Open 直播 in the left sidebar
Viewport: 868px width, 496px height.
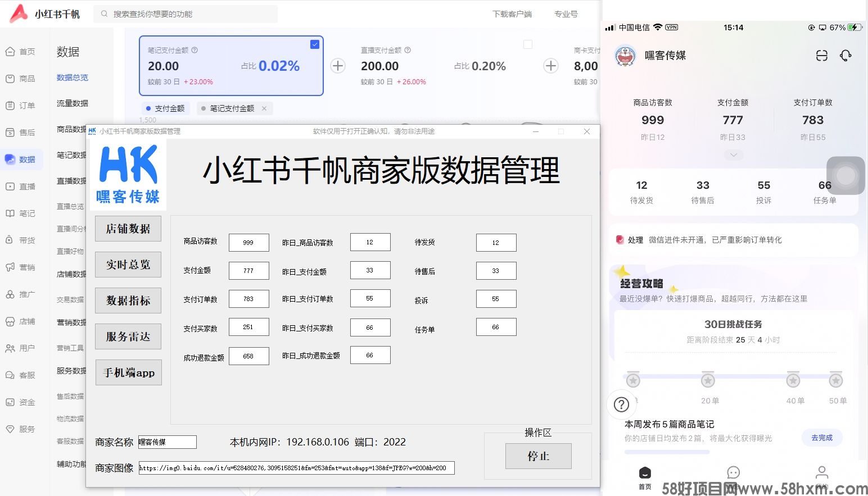point(20,186)
